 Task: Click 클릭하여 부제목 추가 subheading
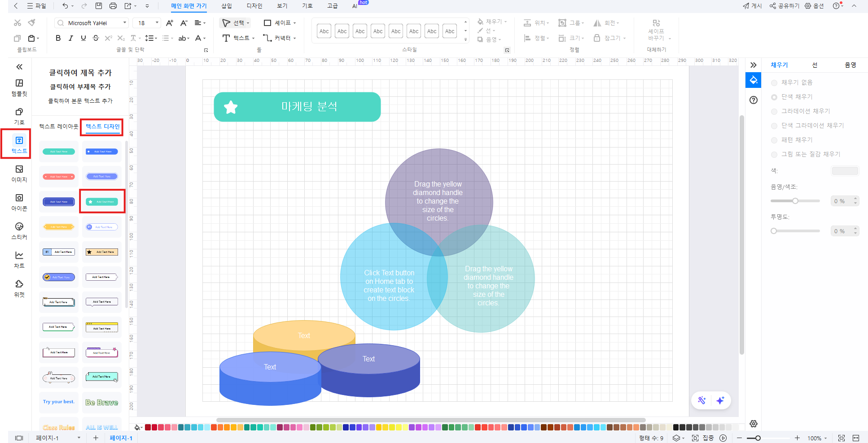(80, 87)
